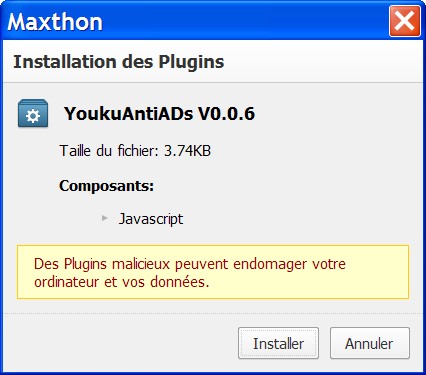Image resolution: width=426 pixels, height=375 pixels.
Task: Click the Installation des Plugins heading
Action: [x=119, y=62]
